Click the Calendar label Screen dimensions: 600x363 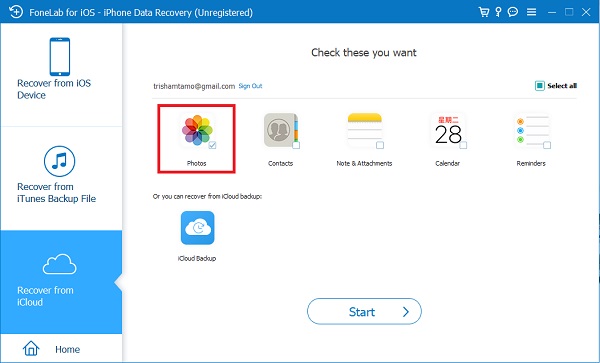pos(447,163)
